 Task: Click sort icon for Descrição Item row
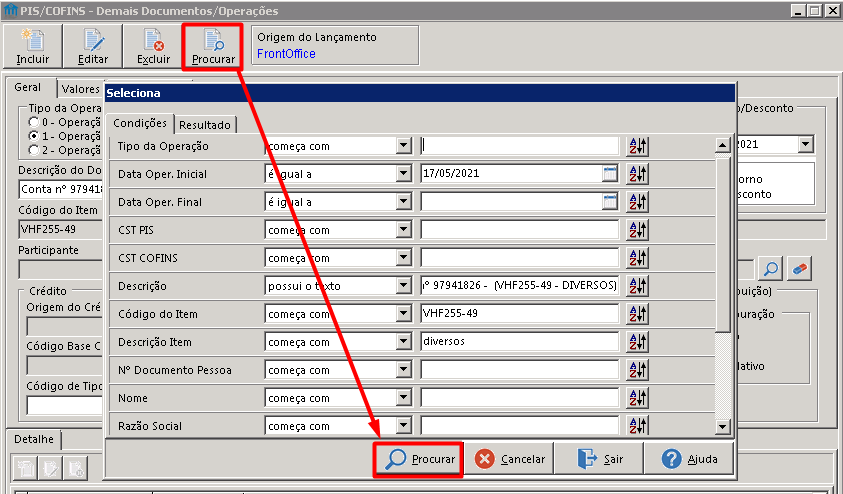tap(638, 341)
